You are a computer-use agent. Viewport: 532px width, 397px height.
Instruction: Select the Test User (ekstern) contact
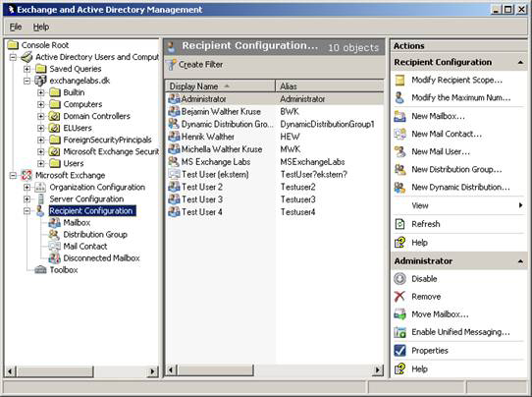click(x=275, y=175)
